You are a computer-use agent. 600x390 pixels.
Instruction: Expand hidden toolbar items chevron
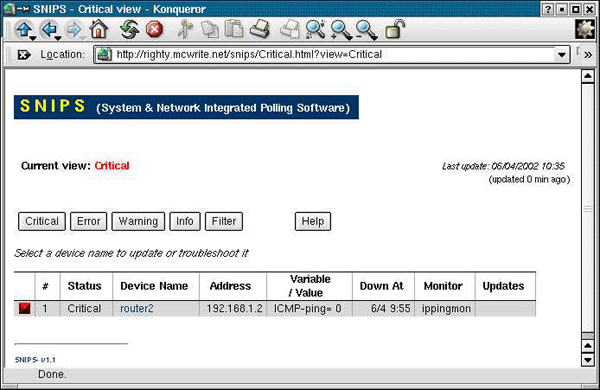pyautogui.click(x=588, y=55)
